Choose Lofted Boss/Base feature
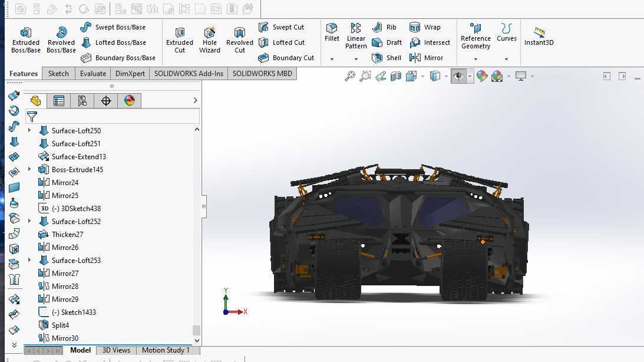The width and height of the screenshot is (644, 362). [113, 42]
